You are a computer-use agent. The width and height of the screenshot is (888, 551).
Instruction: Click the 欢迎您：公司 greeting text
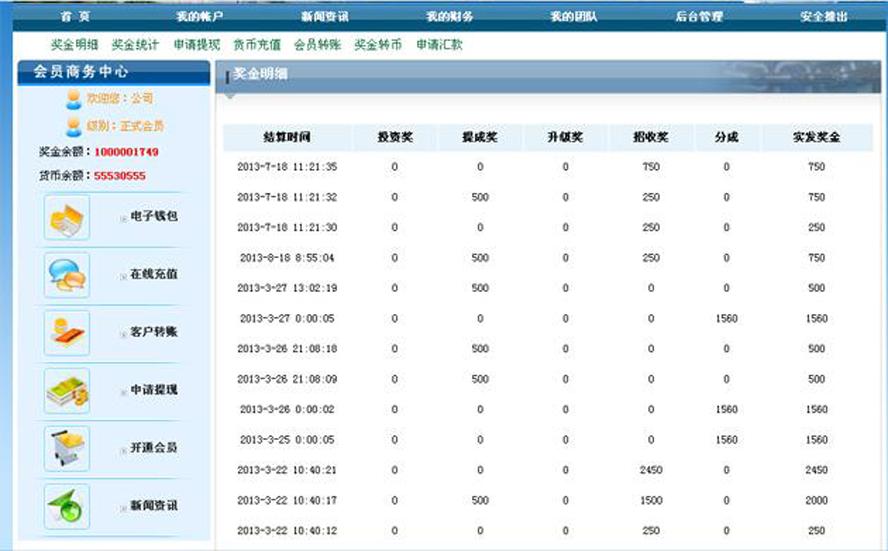119,99
